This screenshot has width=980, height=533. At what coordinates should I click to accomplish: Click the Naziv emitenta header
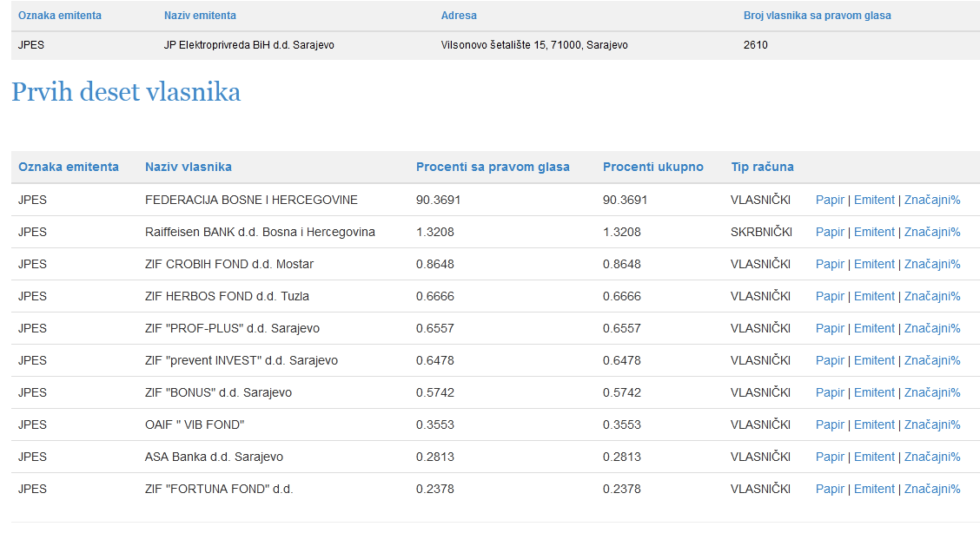(200, 16)
